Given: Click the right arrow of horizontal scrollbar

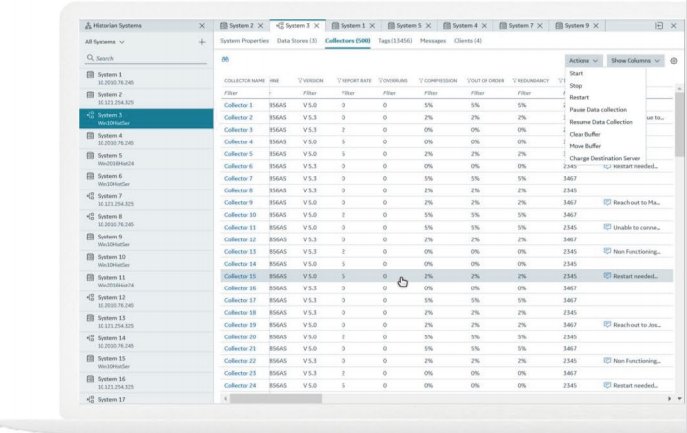Looking at the screenshot, I should pyautogui.click(x=669, y=398).
